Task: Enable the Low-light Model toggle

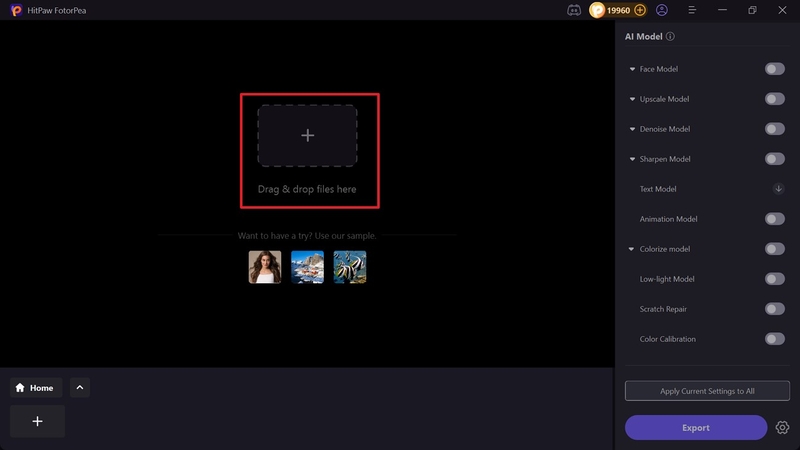Action: 774,279
